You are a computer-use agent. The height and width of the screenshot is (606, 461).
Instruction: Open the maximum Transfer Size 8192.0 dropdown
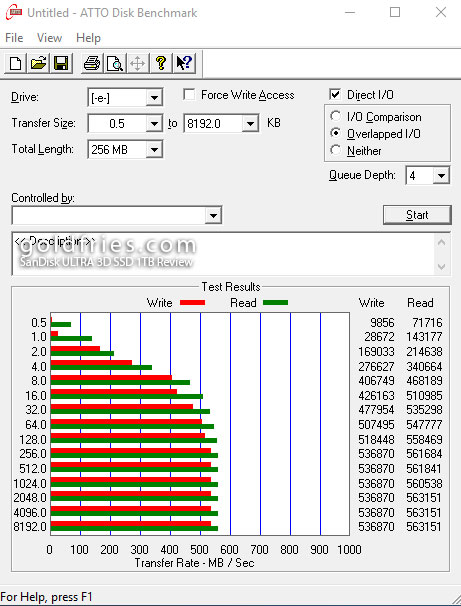pos(250,124)
